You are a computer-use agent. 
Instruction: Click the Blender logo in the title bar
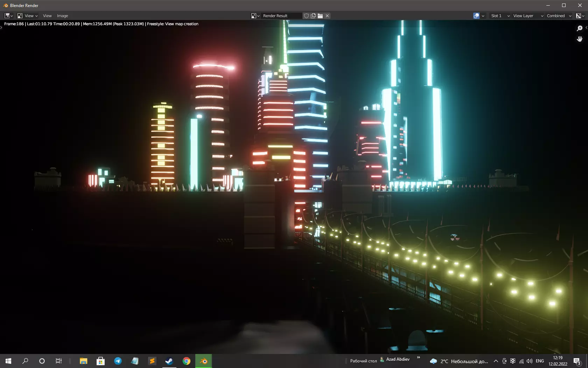(6, 6)
